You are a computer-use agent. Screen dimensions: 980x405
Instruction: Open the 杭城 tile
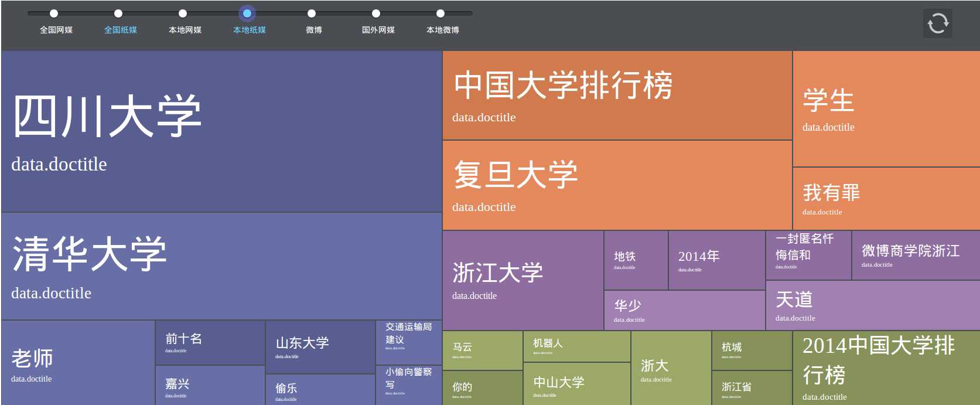752,350
